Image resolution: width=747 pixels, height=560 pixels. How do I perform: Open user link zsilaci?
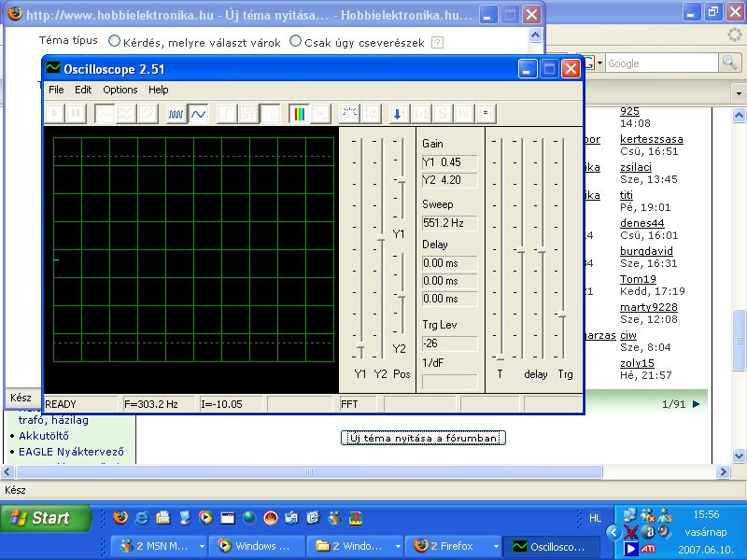coord(636,167)
